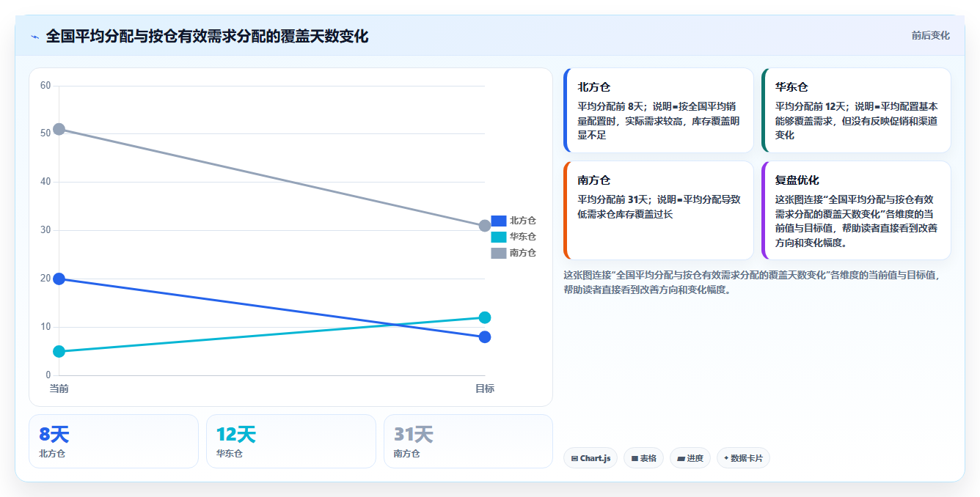Screen dimensions: 980x497
Task: Select the blue 北方仓 point at 当前
Action: point(59,279)
